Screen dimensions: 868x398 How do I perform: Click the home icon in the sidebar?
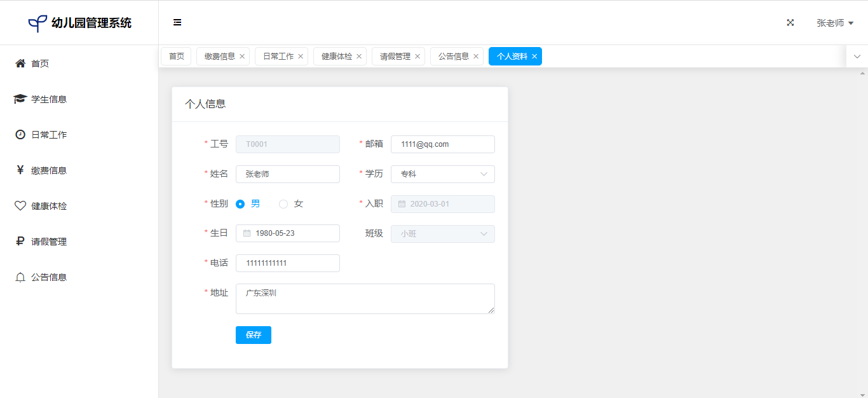click(x=20, y=64)
